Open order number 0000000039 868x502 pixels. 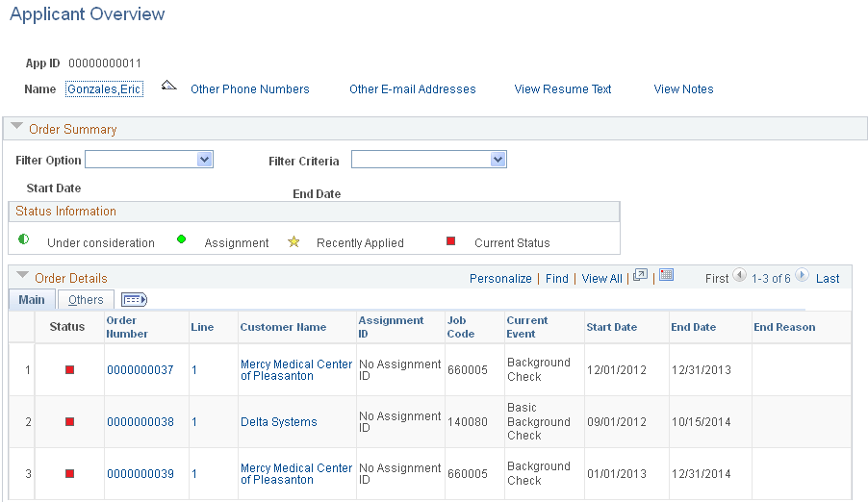coord(140,474)
